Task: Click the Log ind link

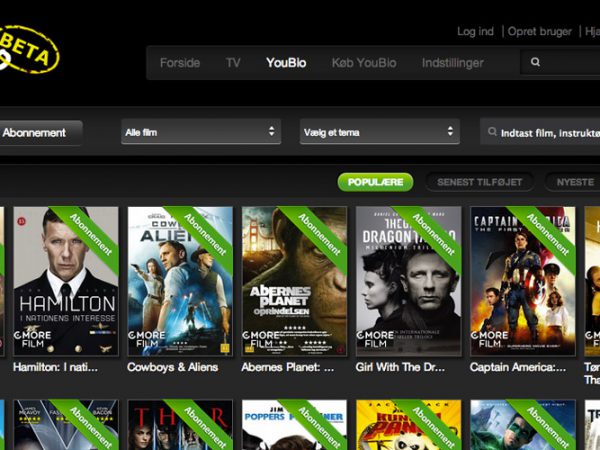Action: 475,31
